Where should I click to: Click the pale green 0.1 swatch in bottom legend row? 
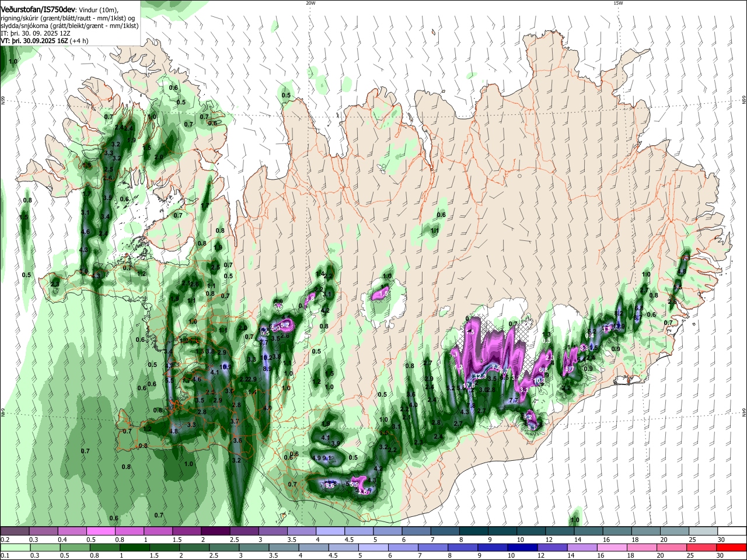(x=15, y=547)
